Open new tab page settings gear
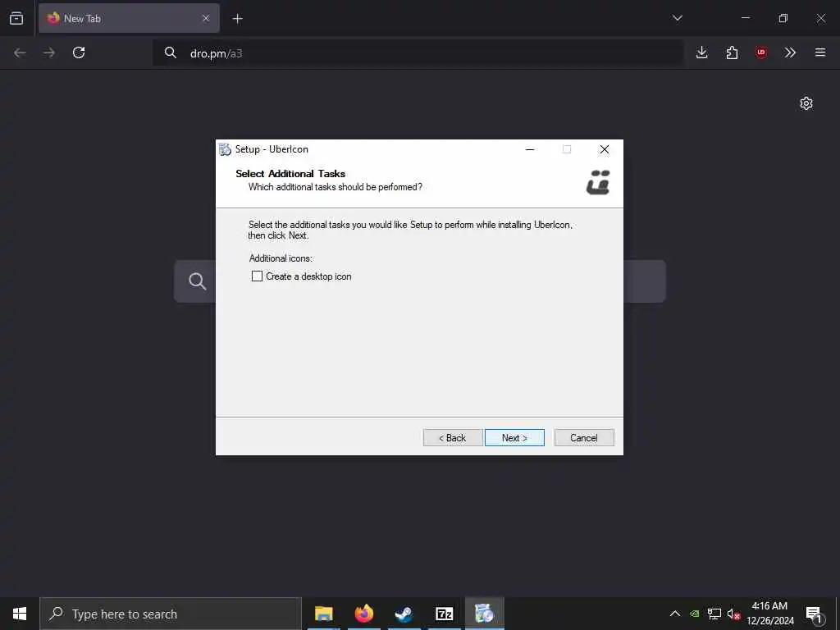Image resolution: width=840 pixels, height=630 pixels. (x=806, y=103)
